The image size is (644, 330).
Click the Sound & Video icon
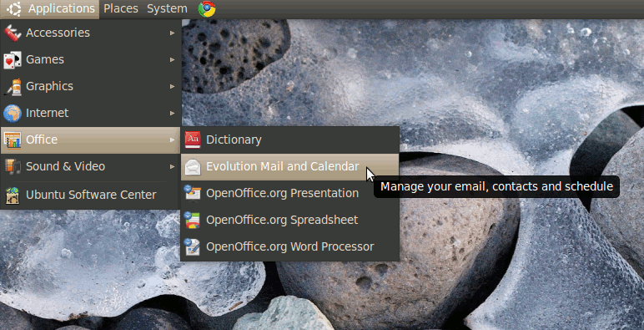pos(13,166)
